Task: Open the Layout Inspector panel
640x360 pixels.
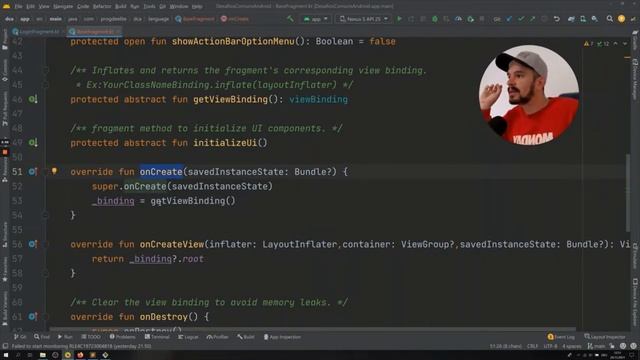Action: 605,337
